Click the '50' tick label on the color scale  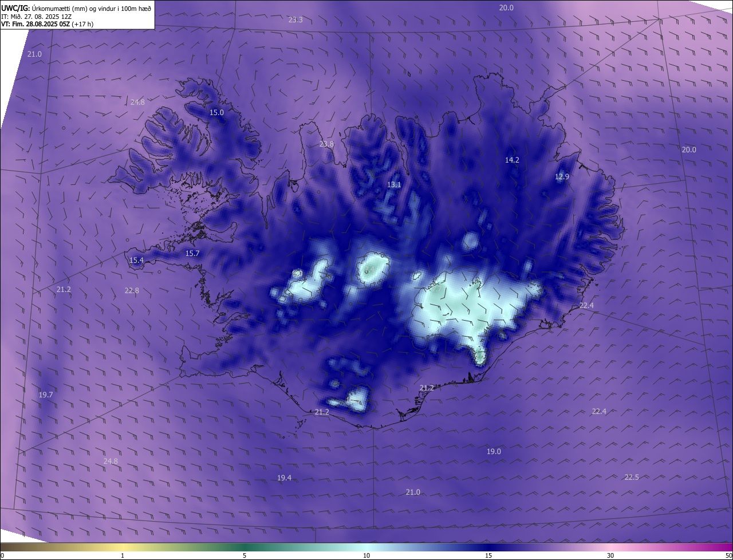728,555
